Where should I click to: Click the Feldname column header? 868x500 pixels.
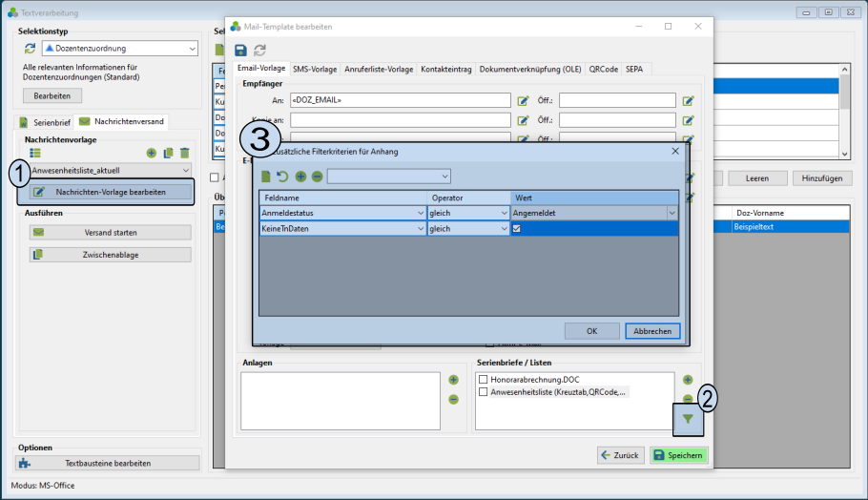tap(342, 198)
